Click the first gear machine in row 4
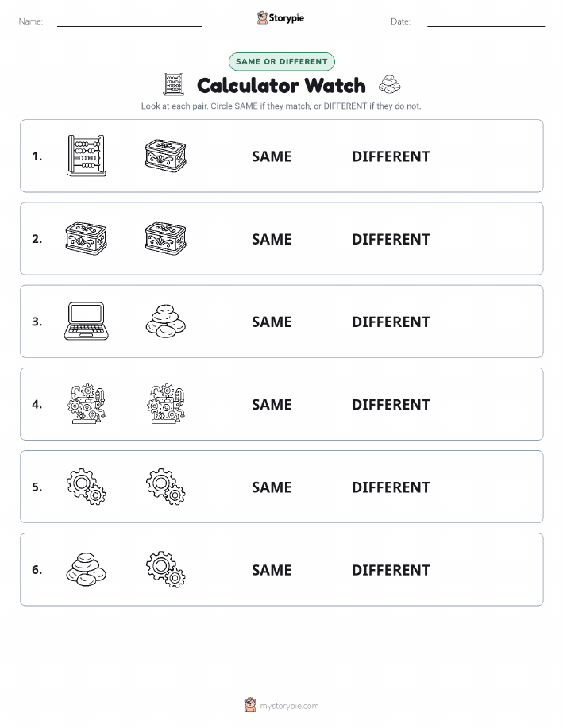 [x=87, y=404]
